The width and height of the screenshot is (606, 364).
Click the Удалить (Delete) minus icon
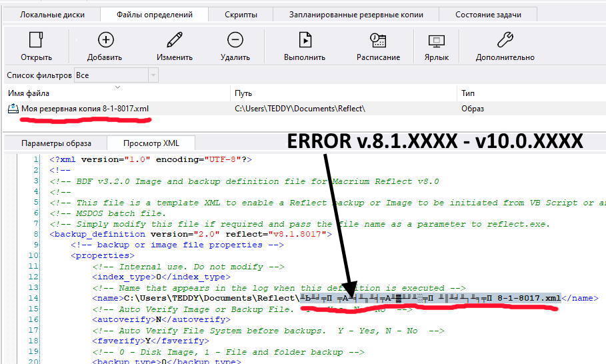pos(235,40)
